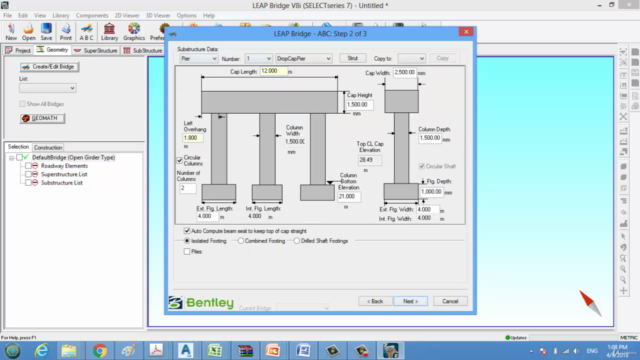Check the Roadway Elements checkbox
This screenshot has height=360, width=640.
pos(28,166)
